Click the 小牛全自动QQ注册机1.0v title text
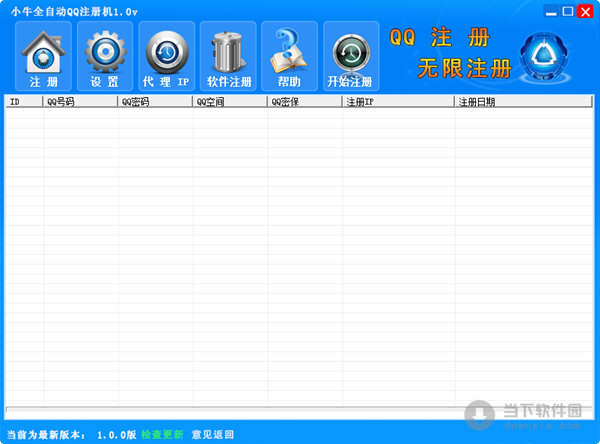 pos(74,12)
